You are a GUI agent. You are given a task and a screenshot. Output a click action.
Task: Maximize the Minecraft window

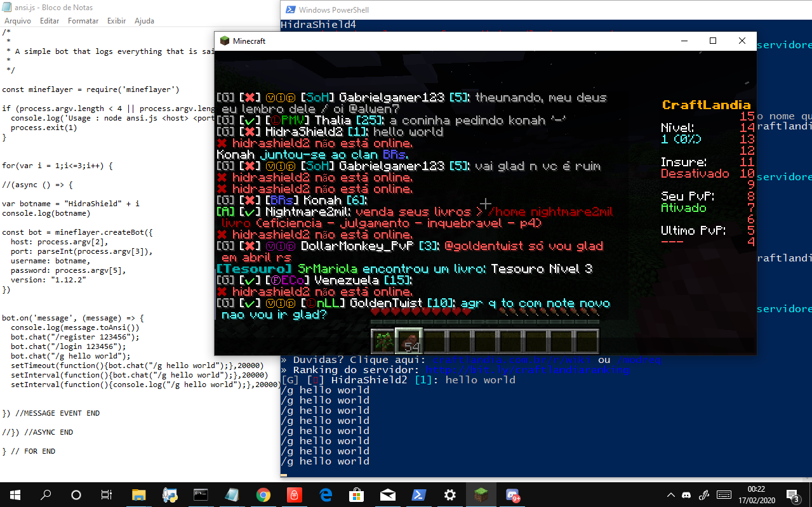coord(713,41)
